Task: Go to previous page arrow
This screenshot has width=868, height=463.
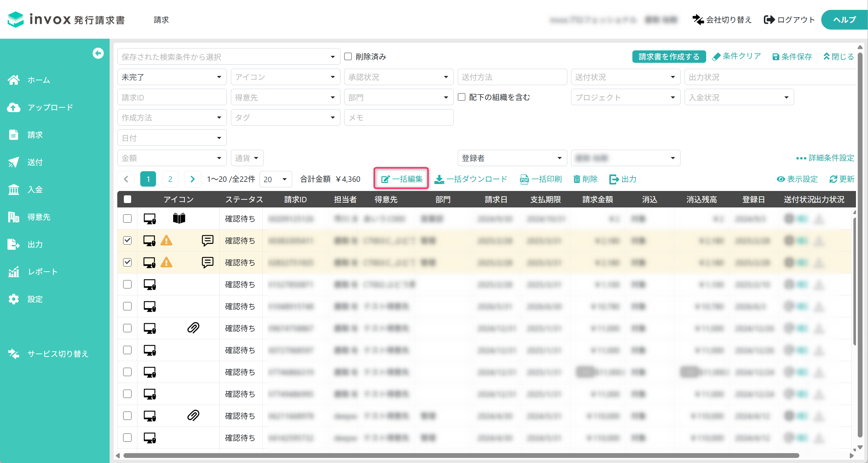Action: [126, 179]
